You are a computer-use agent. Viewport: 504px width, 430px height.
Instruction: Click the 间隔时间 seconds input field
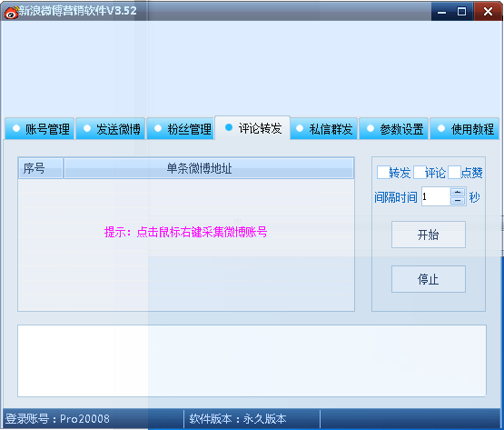tap(436, 196)
